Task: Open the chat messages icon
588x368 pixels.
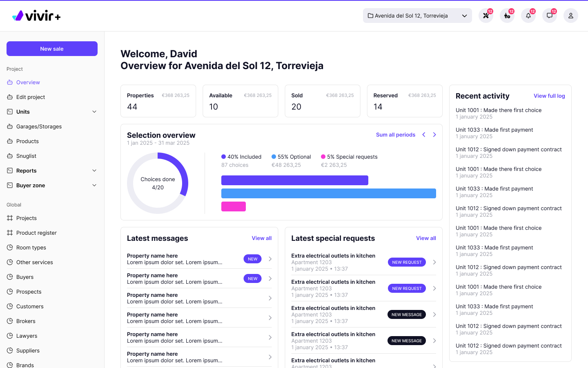Action: click(549, 16)
